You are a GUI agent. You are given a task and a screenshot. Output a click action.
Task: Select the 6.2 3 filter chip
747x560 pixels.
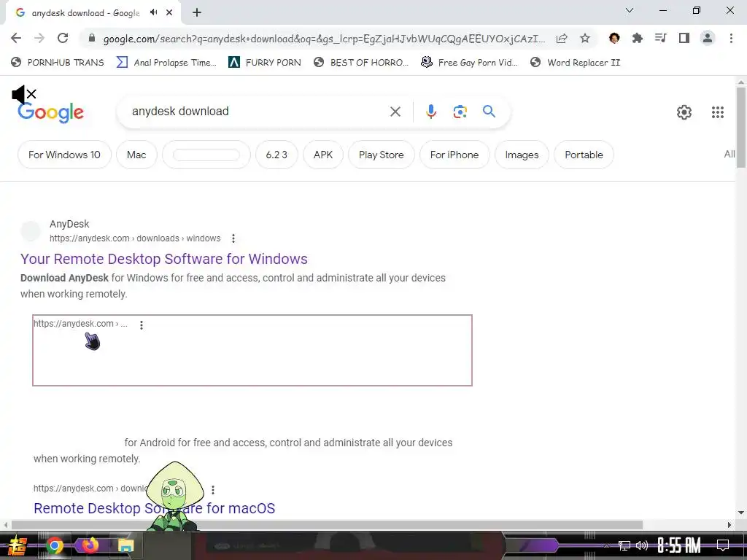[276, 155]
